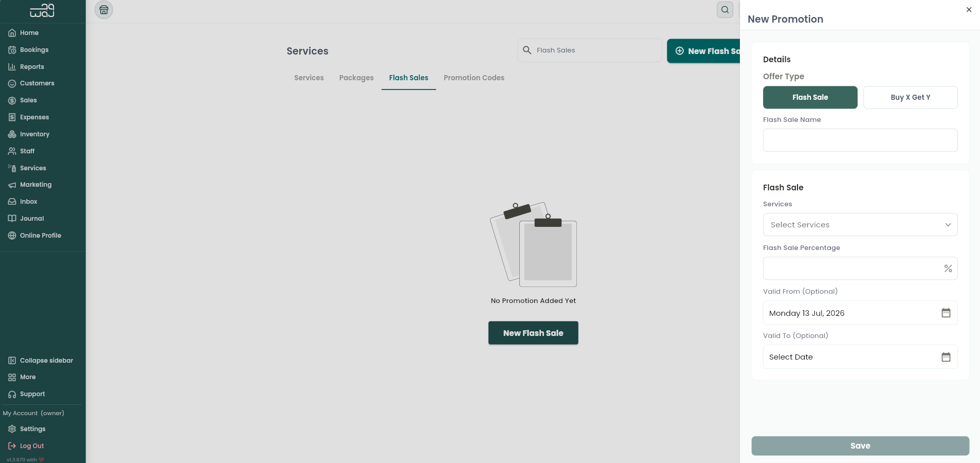The image size is (980, 463).
Task: Select Flash Sale offer type
Action: point(810,97)
